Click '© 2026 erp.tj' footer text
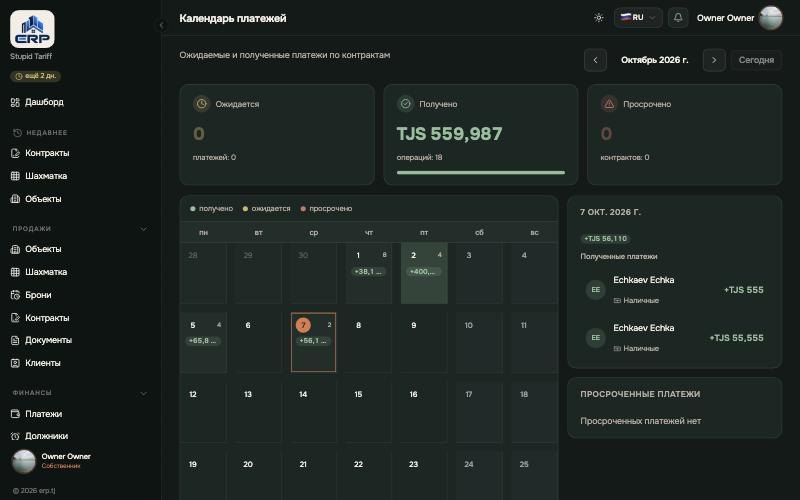 [x=34, y=491]
